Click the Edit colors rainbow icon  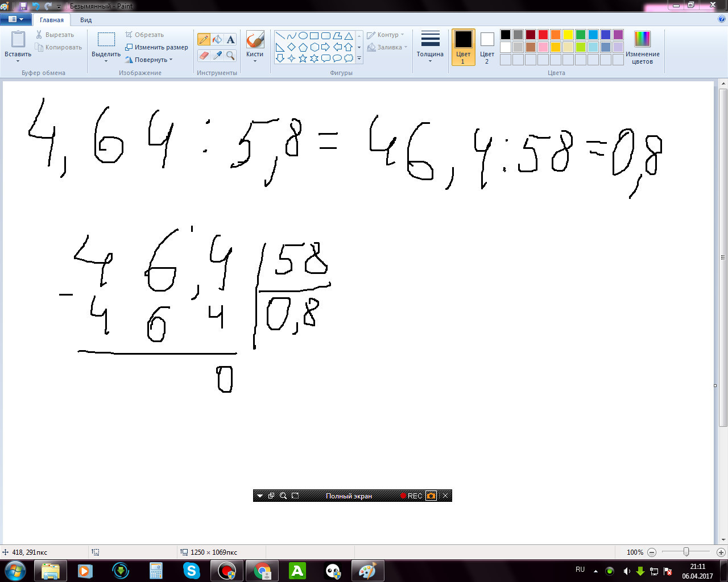click(x=642, y=39)
